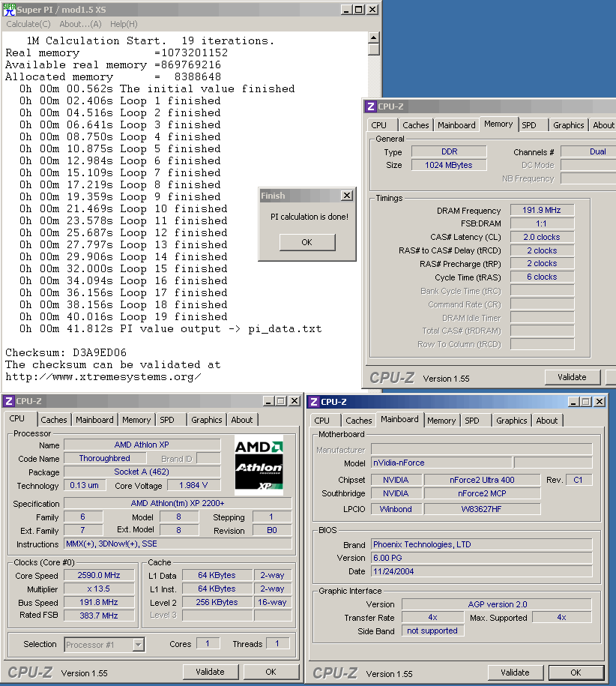Open the Help(H) menu in Super PI
Screen dimensions: 616x686
point(124,24)
